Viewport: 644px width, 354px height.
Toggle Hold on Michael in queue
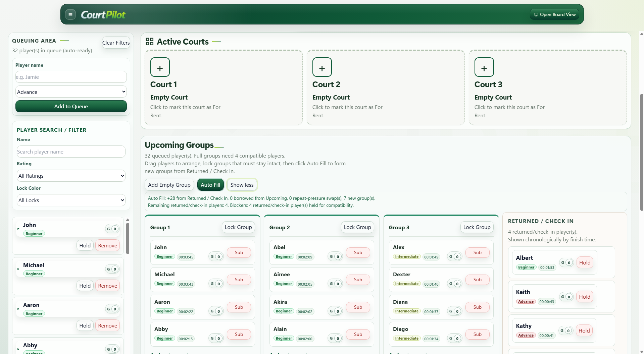pos(85,286)
